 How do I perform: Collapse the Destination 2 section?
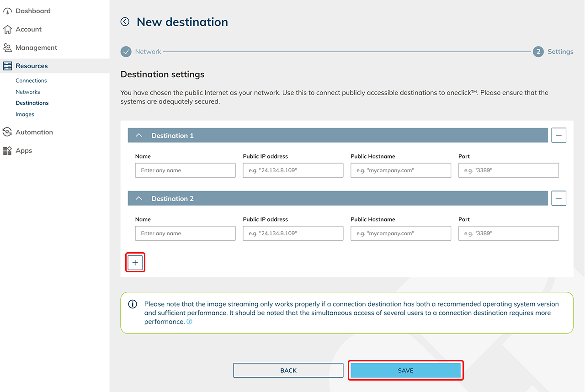[x=139, y=199]
